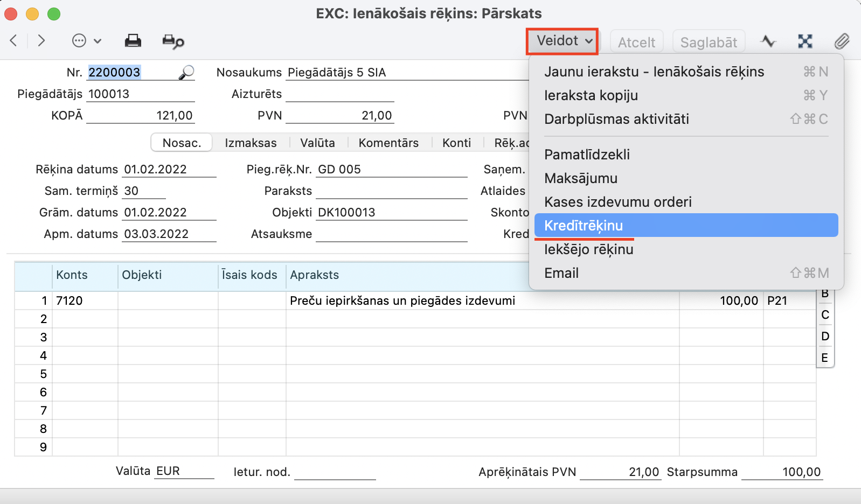Screen dimensions: 861x504
Task: Open the workflow activity pulse icon
Action: 768,41
